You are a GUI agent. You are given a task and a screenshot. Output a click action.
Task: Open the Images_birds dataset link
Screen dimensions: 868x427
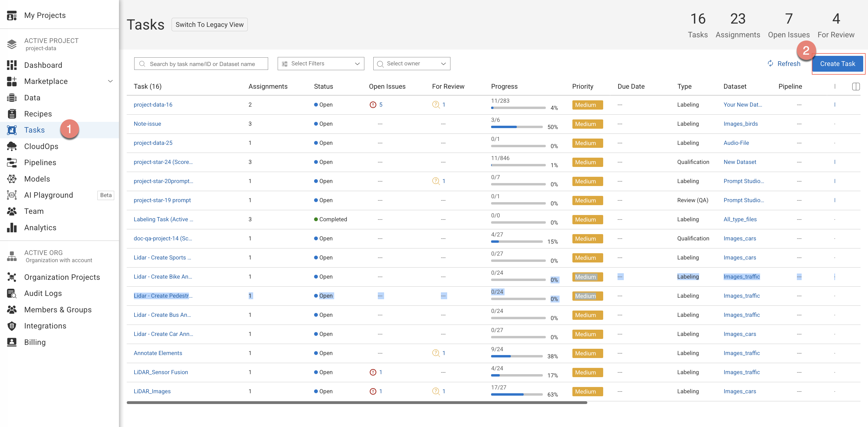[740, 124]
